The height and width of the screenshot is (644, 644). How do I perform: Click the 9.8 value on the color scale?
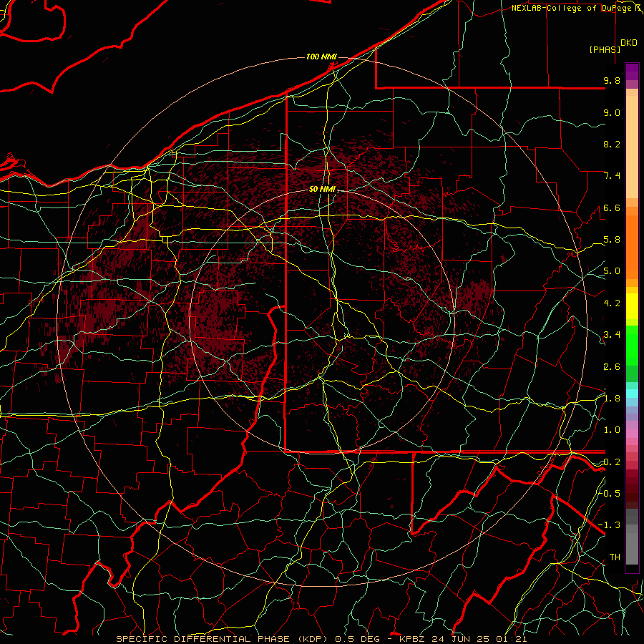tap(612, 80)
